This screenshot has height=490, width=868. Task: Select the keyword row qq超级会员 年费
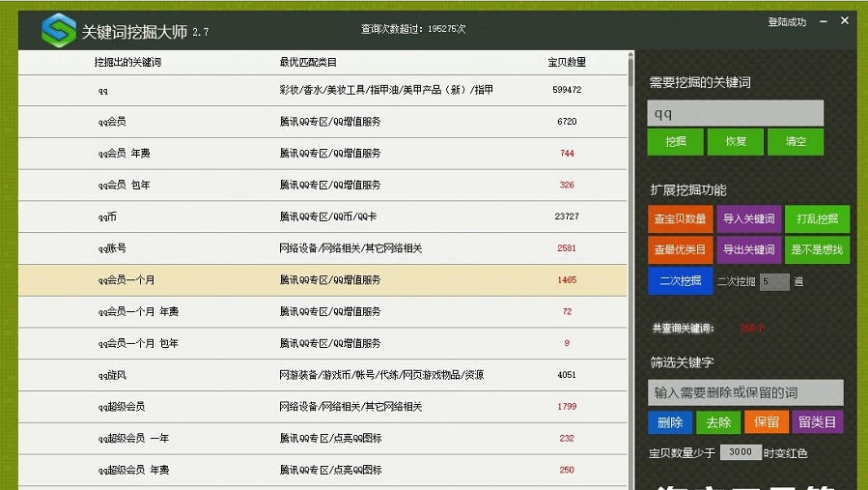pyautogui.click(x=322, y=470)
